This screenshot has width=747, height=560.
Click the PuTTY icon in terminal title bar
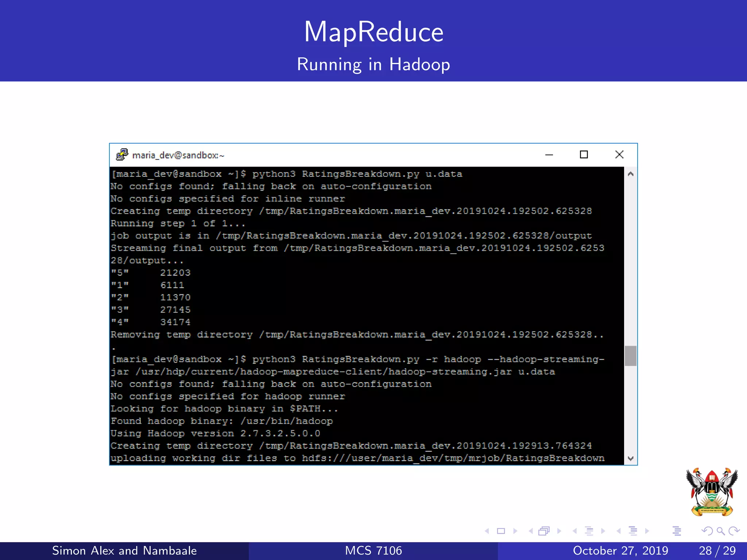[122, 155]
